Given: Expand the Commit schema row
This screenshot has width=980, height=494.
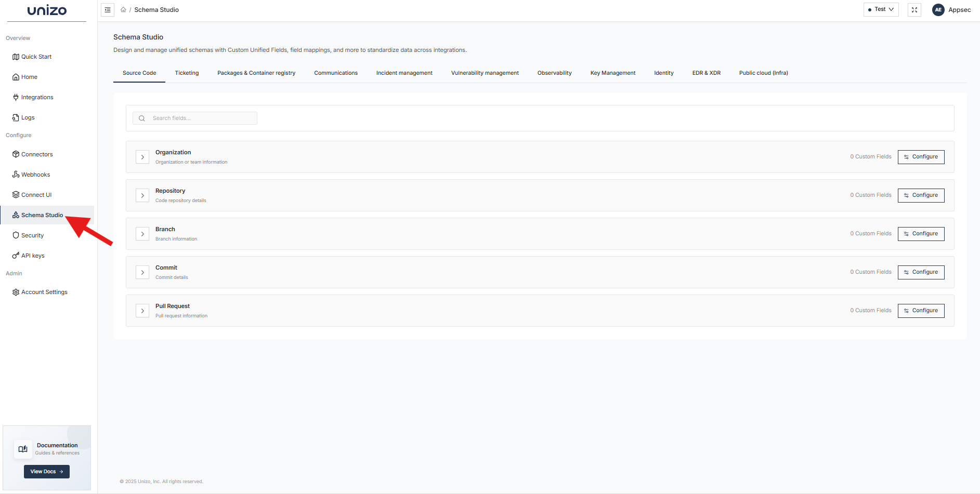Looking at the screenshot, I should click(142, 272).
